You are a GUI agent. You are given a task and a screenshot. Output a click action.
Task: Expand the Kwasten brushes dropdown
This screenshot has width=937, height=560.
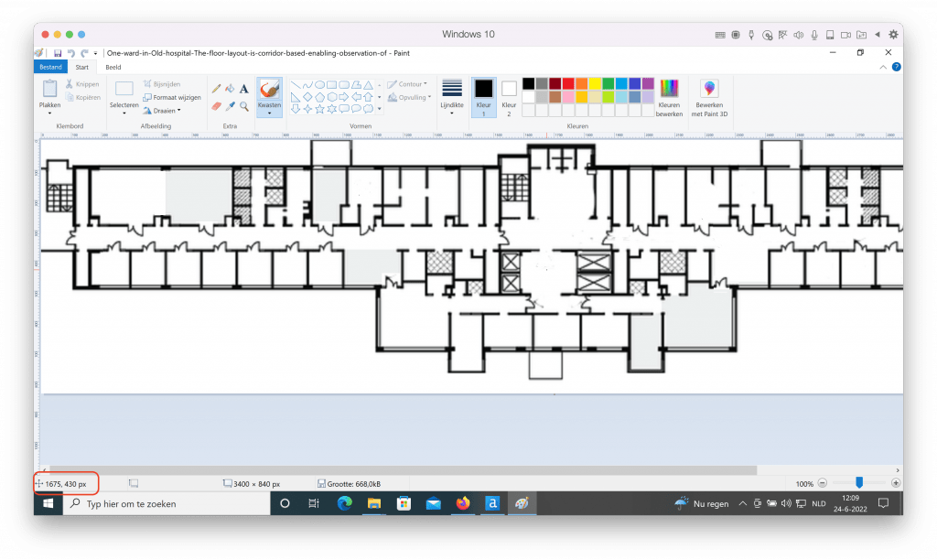coord(269,114)
